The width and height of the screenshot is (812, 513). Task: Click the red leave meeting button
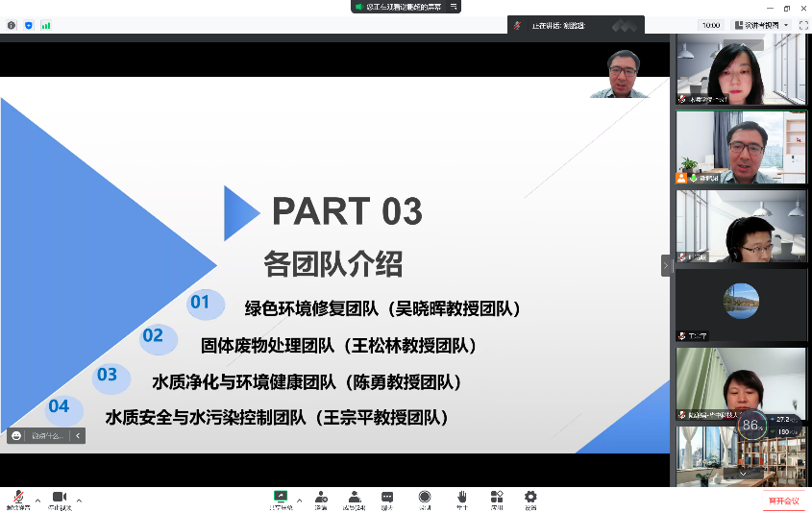click(x=782, y=501)
